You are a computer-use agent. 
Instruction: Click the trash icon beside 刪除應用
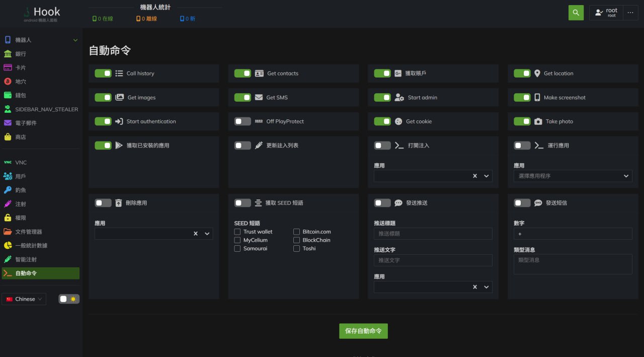(119, 203)
